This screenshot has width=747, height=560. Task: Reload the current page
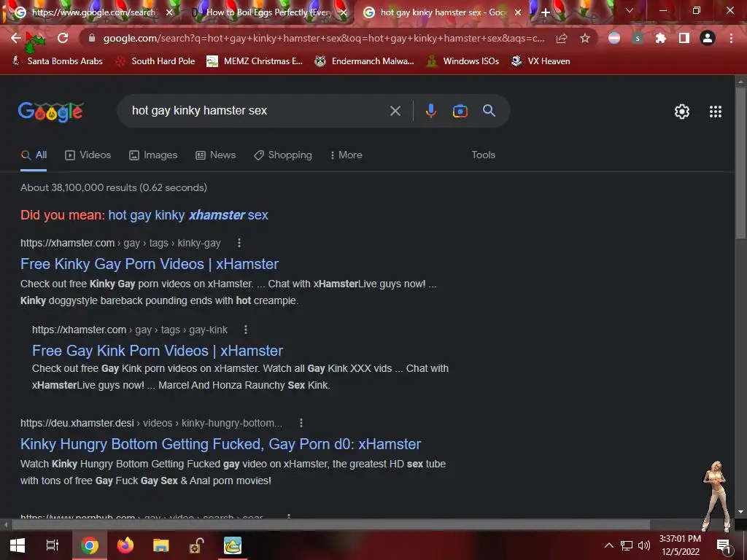coord(63,38)
